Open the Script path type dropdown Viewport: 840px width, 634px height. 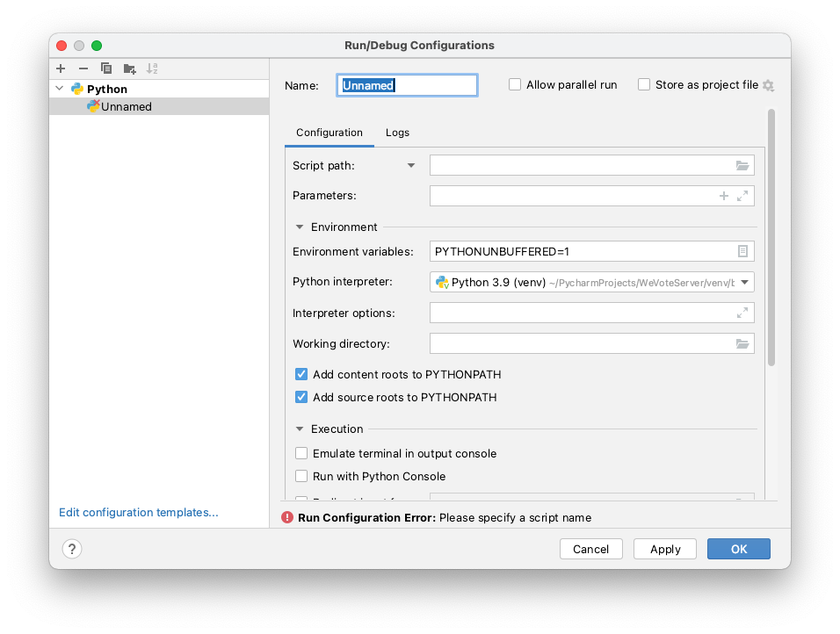tap(411, 165)
